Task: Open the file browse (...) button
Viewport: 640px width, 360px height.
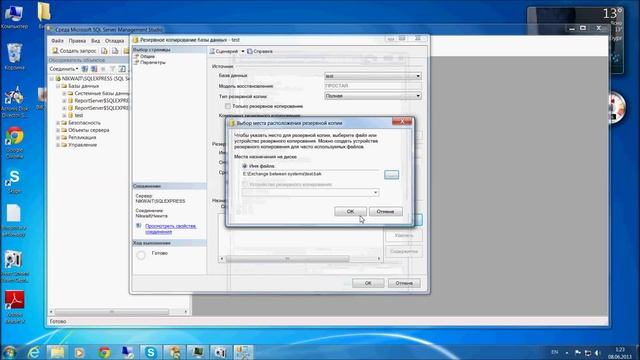Action: pos(391,175)
